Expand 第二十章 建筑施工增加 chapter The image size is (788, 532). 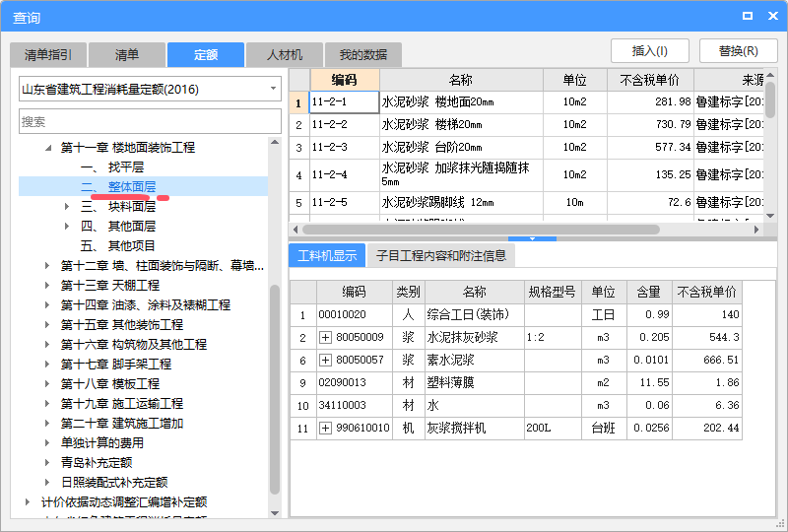click(x=46, y=423)
